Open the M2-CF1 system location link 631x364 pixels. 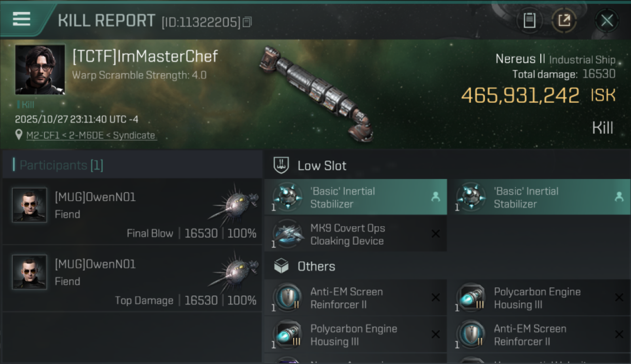point(91,135)
